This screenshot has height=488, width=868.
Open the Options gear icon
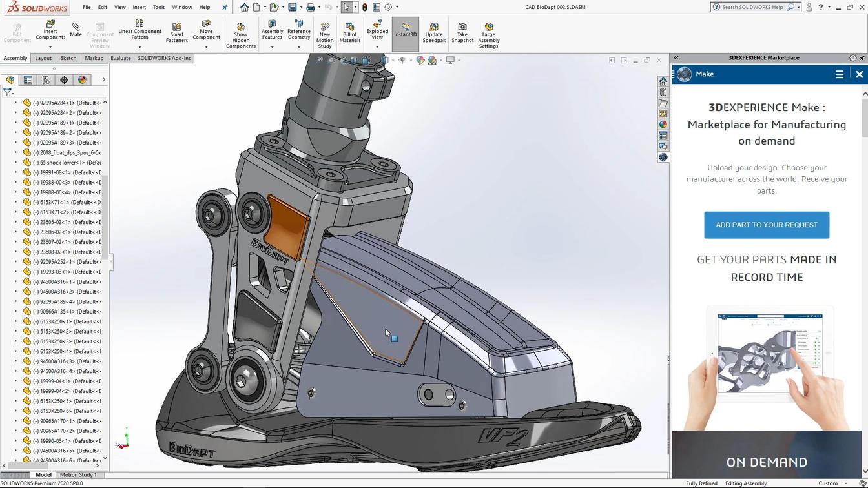(x=388, y=7)
